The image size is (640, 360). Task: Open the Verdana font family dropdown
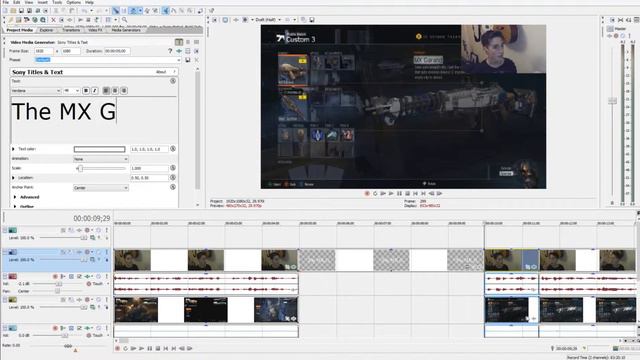[36, 91]
